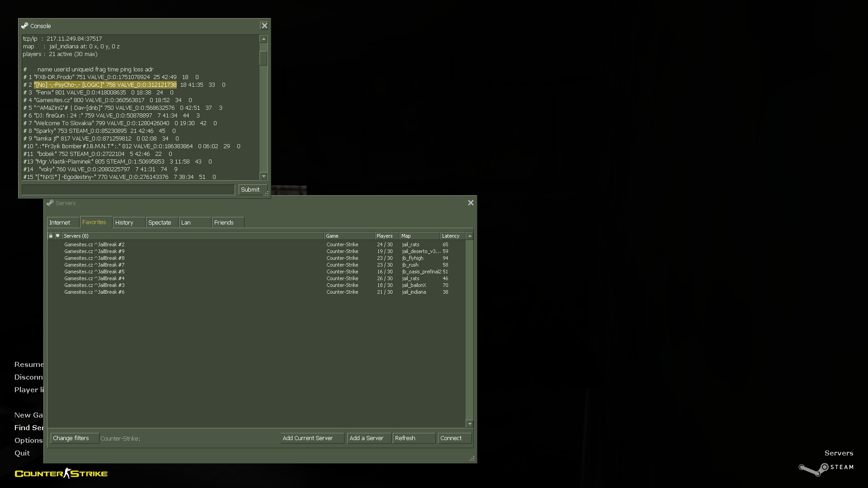Click the Console scrollbar thumb
The width and height of the screenshot is (868, 488).
[263, 58]
